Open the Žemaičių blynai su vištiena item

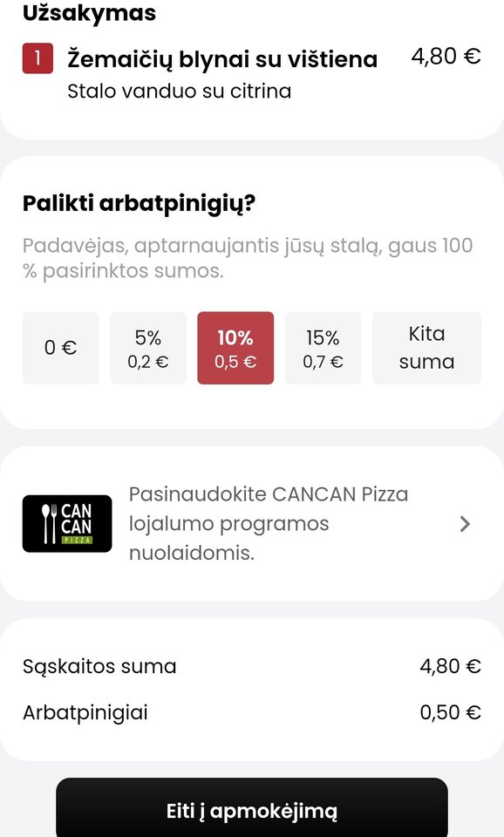tap(222, 59)
